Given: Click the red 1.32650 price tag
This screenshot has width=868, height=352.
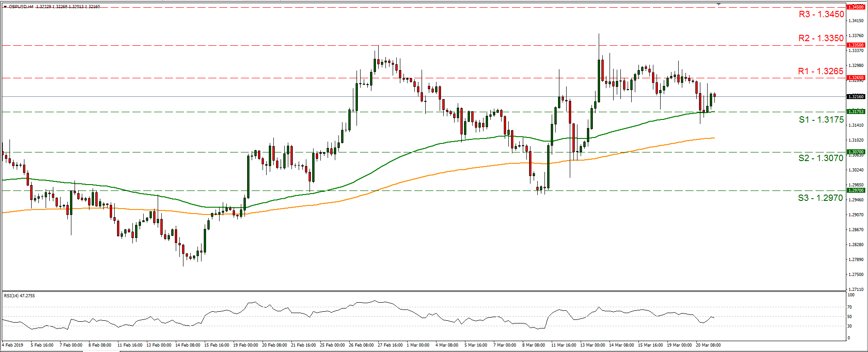Looking at the screenshot, I should (x=855, y=78).
